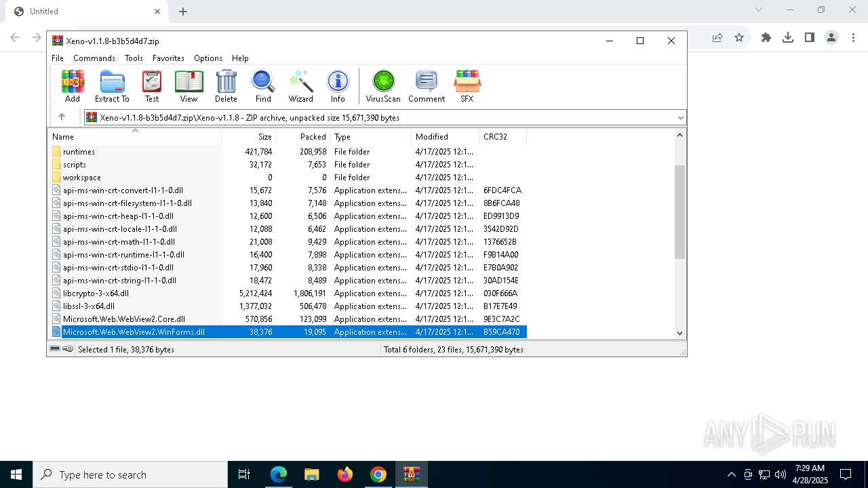The height and width of the screenshot is (488, 868).
Task: Launch the Wizard tool
Action: [x=300, y=86]
